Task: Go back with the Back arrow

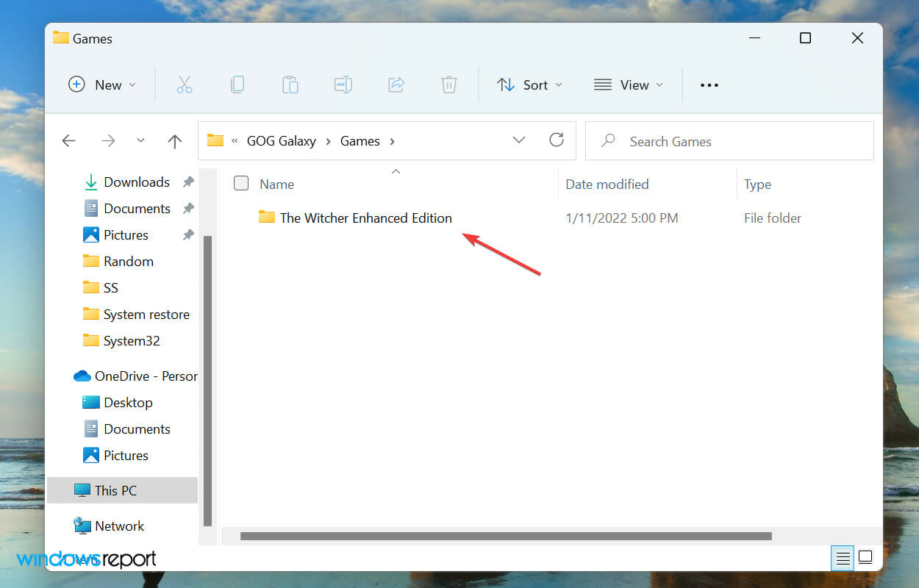Action: click(68, 141)
